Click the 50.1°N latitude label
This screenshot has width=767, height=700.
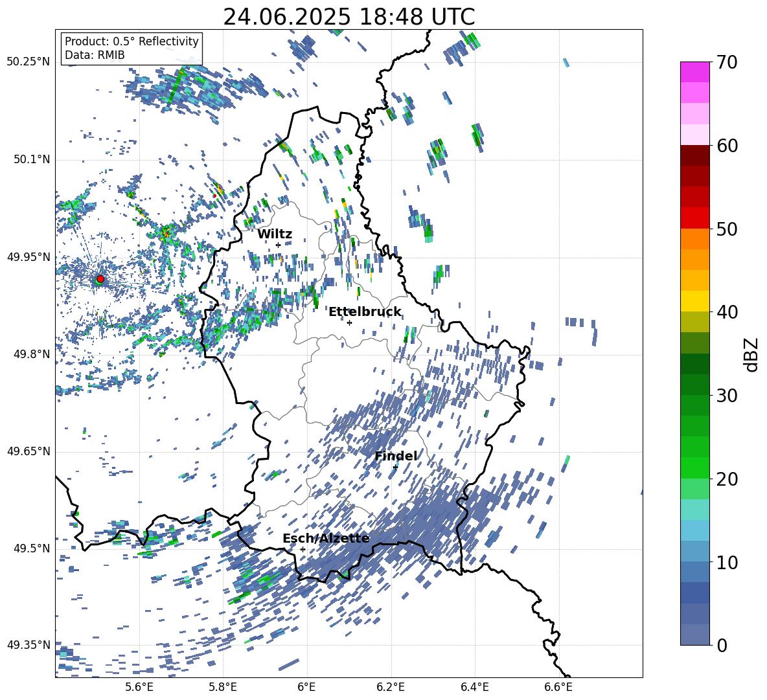[x=31, y=160]
